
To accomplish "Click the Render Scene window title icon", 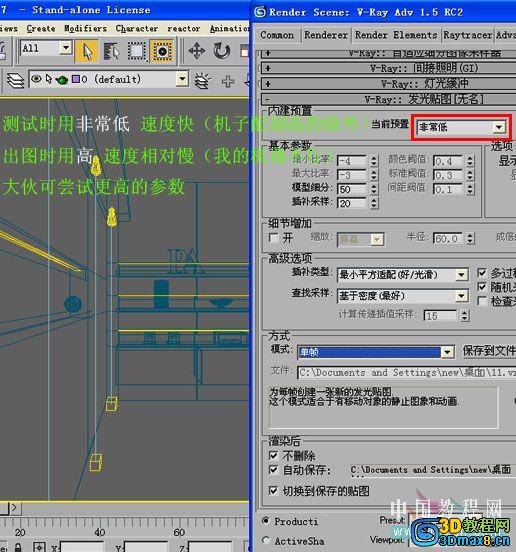I will pyautogui.click(x=260, y=12).
